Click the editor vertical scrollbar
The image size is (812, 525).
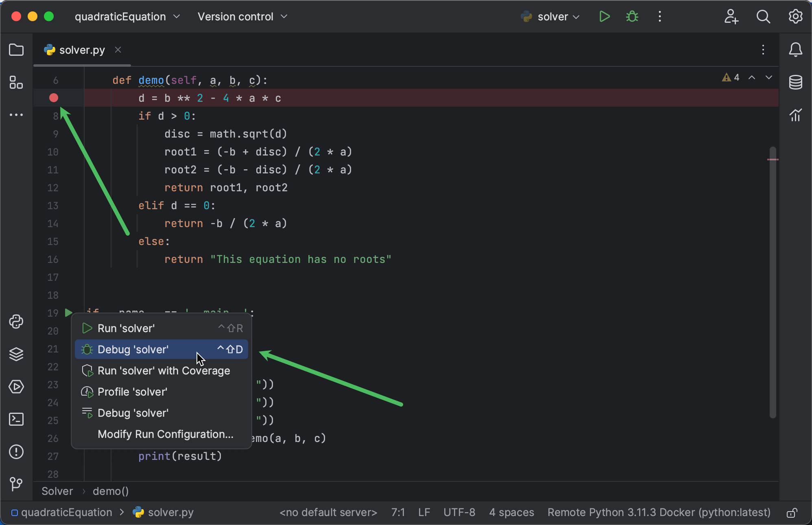(773, 281)
